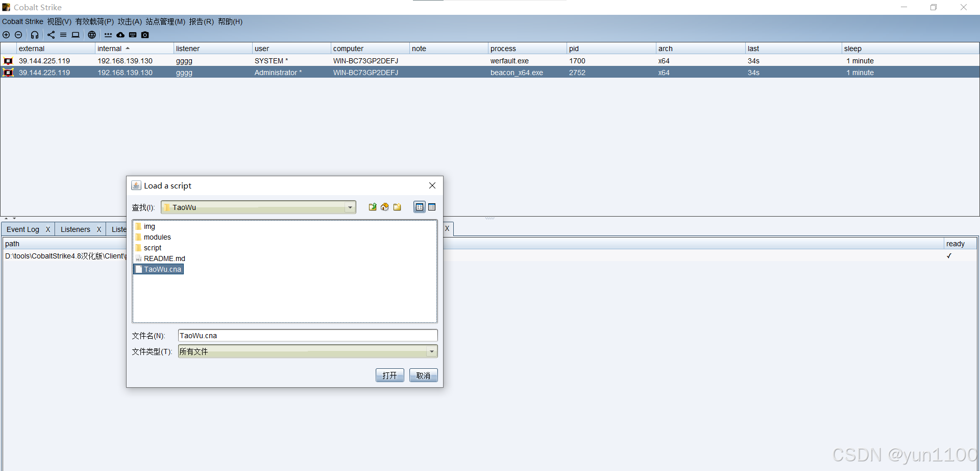Close the Event Log tab
The image size is (980, 471).
click(x=48, y=229)
